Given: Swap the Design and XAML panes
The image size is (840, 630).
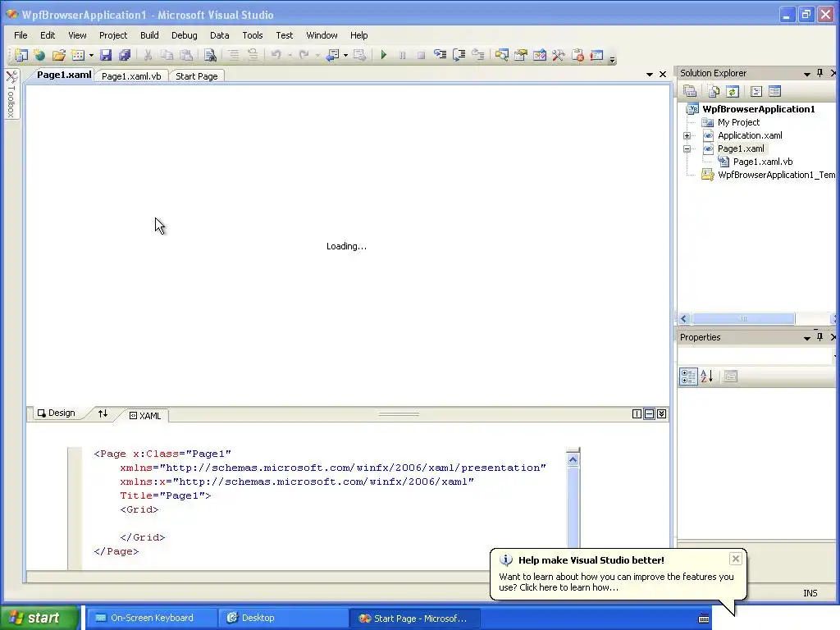Looking at the screenshot, I should coord(103,413).
